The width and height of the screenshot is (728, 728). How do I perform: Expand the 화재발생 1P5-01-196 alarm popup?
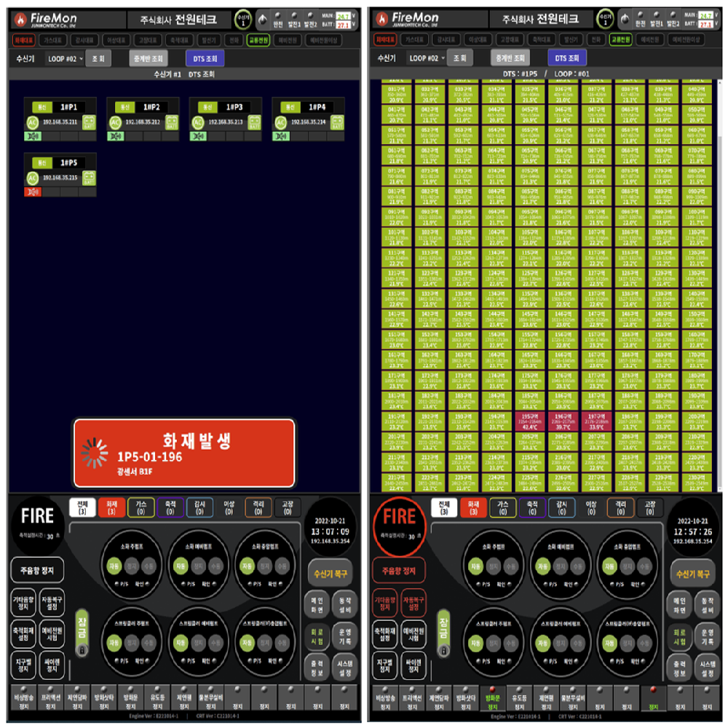pyautogui.click(x=183, y=453)
